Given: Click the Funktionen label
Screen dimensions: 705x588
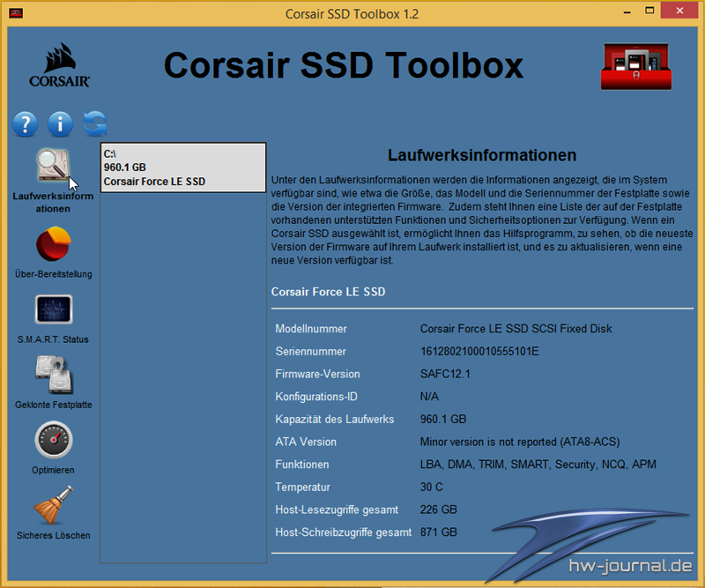Looking at the screenshot, I should click(302, 465).
